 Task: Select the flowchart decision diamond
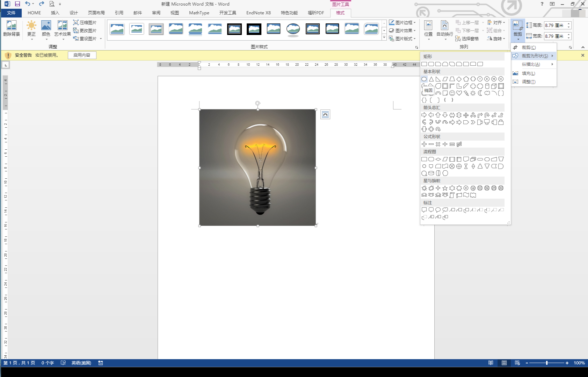click(x=438, y=159)
